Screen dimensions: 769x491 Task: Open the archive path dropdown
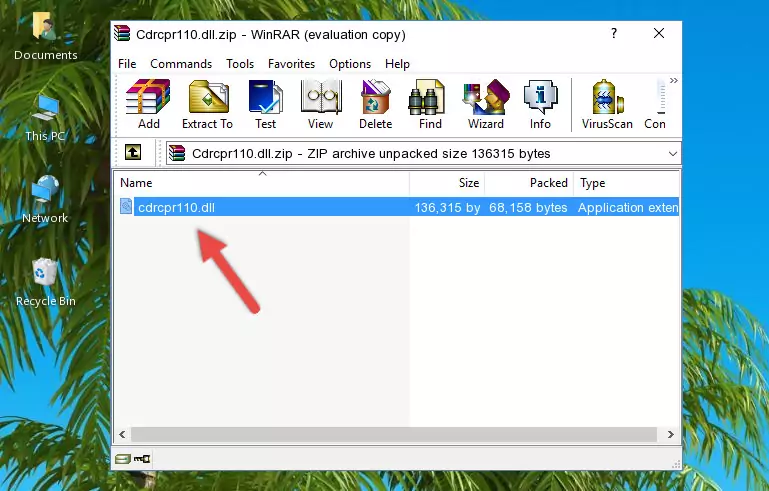[673, 154]
